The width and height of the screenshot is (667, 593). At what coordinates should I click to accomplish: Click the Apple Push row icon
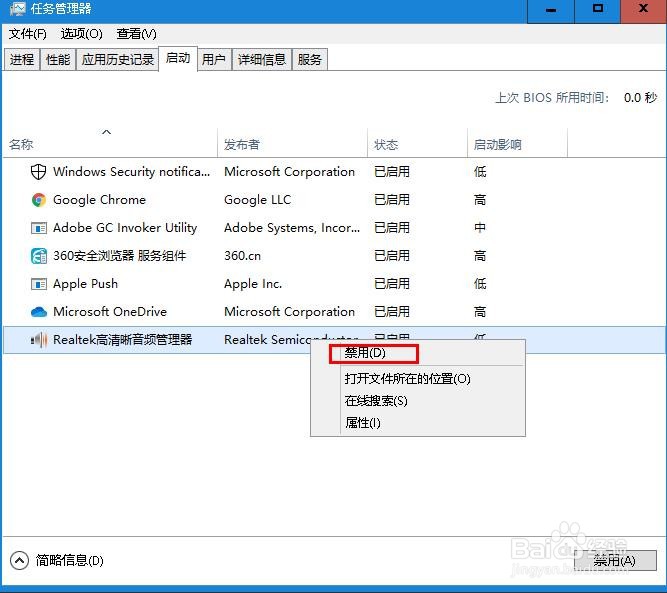(x=39, y=284)
